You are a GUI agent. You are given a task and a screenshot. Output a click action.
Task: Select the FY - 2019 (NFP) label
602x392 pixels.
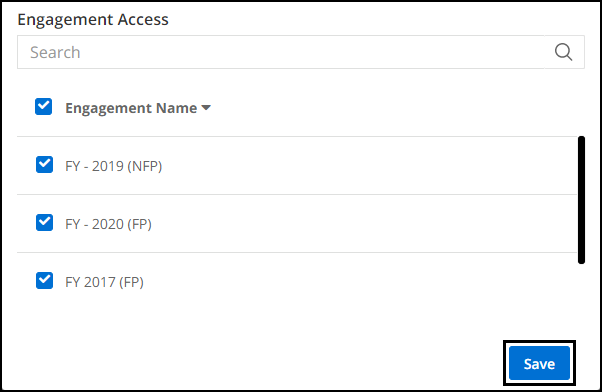114,166
